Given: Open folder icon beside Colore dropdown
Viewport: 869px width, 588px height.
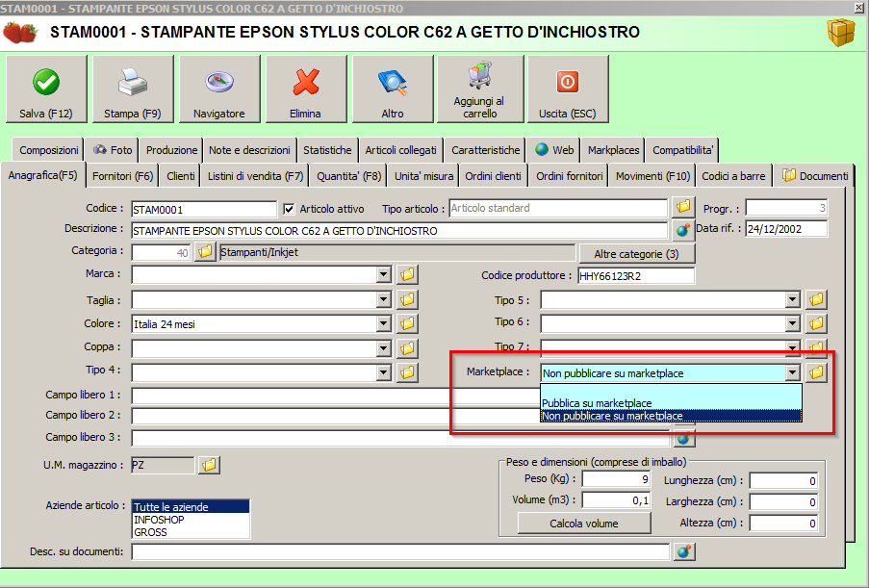Looking at the screenshot, I should (x=407, y=323).
